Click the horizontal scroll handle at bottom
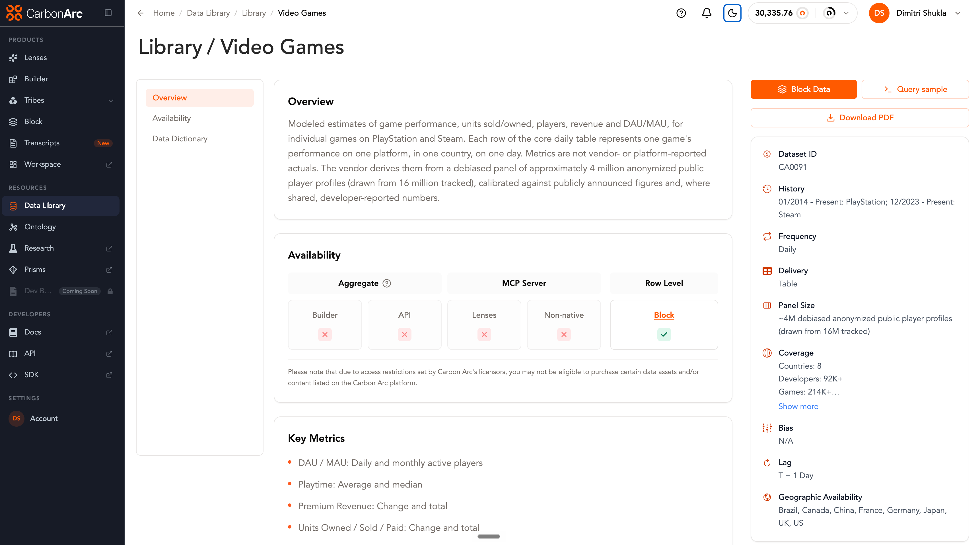This screenshot has height=545, width=980. point(489,536)
